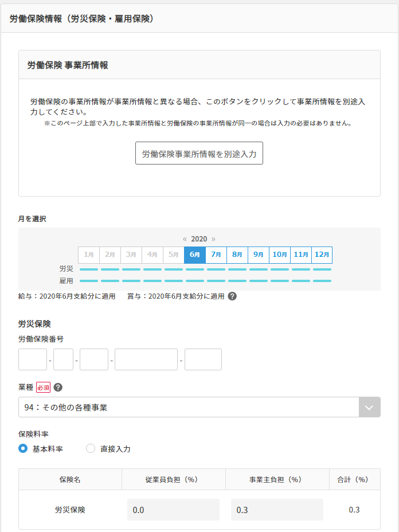Switch to the 10月 month tab
The height and width of the screenshot is (532, 399).
click(280, 255)
